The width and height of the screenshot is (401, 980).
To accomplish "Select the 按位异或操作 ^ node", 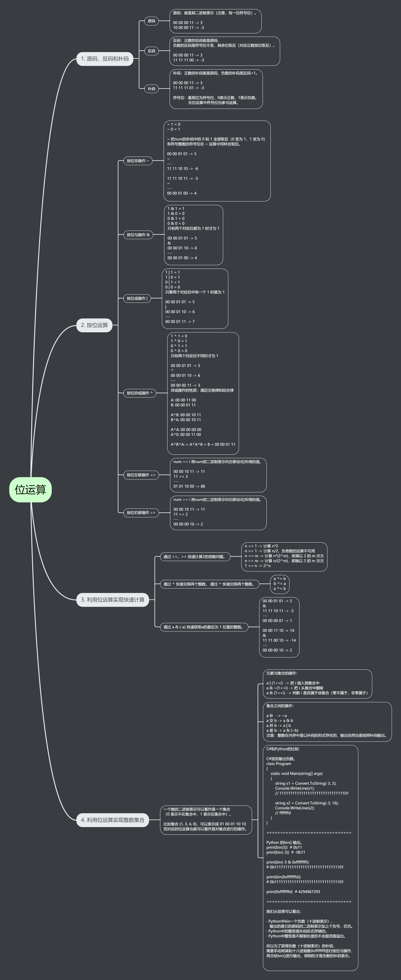I will point(140,393).
